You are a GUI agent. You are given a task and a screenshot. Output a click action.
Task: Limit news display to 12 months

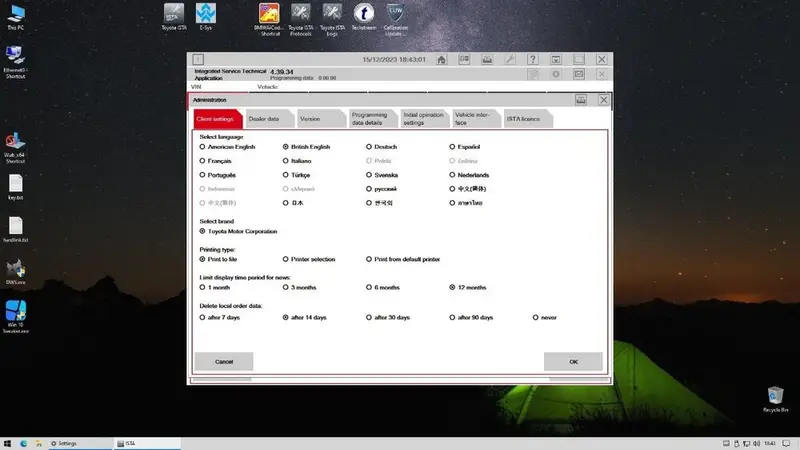(452, 288)
